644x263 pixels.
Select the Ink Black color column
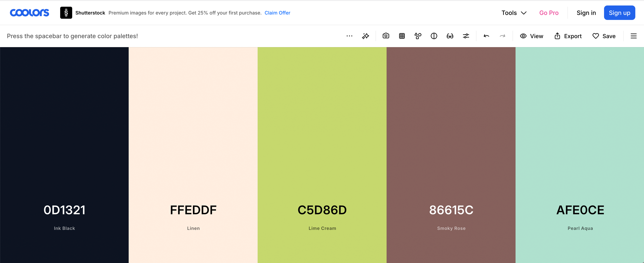64,155
